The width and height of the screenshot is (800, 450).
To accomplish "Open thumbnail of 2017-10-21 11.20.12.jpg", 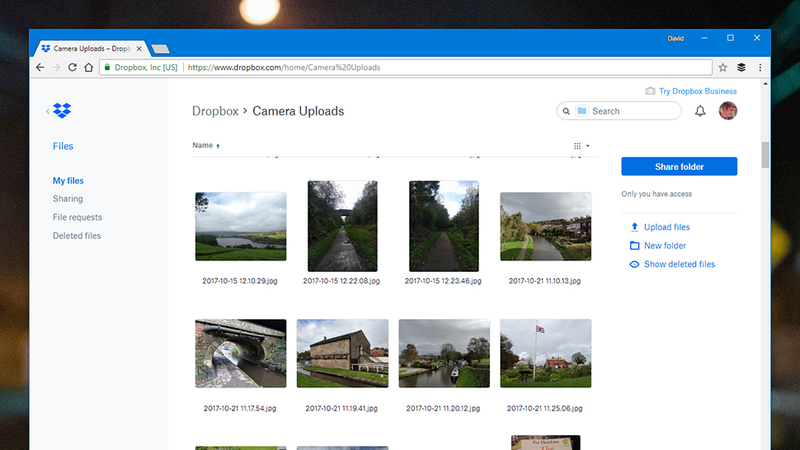I will point(444,353).
